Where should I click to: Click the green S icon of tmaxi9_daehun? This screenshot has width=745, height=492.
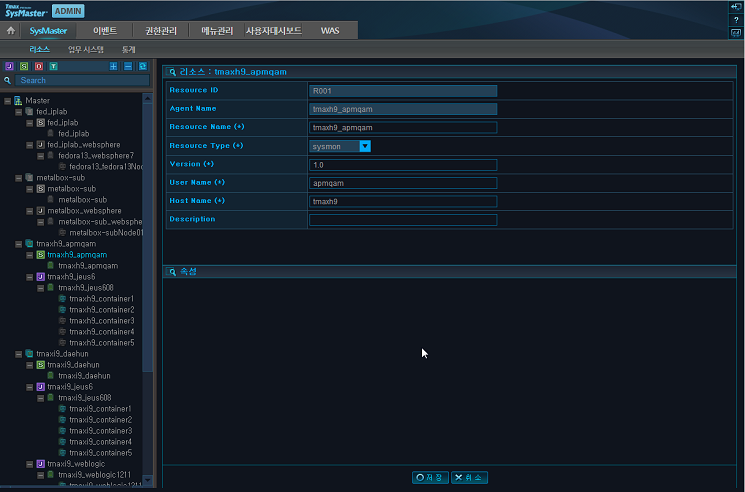click(40, 365)
